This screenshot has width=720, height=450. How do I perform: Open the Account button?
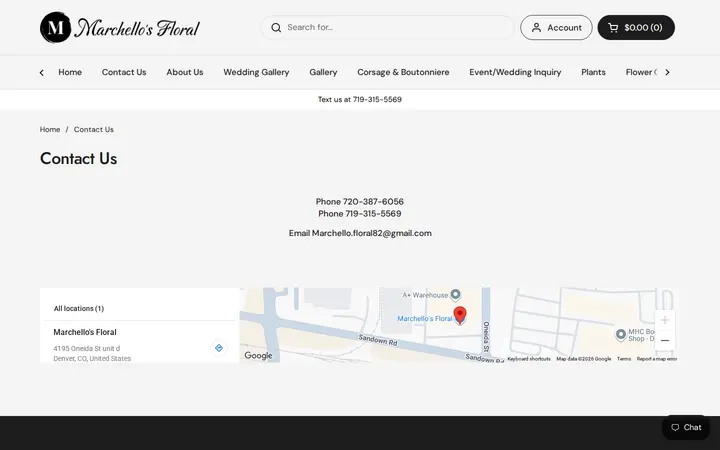click(556, 28)
